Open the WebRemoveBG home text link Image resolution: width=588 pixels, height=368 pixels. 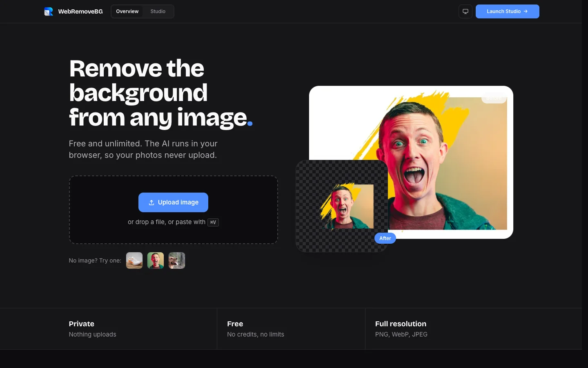coord(80,11)
